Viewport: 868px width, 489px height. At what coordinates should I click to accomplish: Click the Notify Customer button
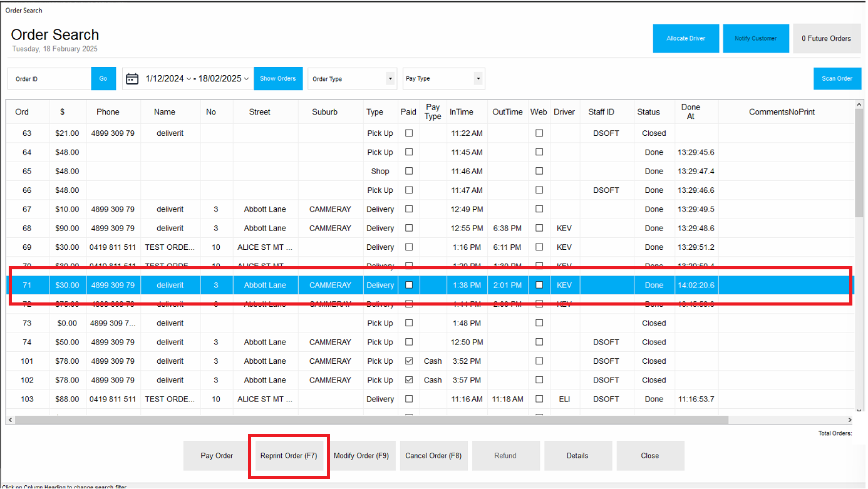[756, 38]
